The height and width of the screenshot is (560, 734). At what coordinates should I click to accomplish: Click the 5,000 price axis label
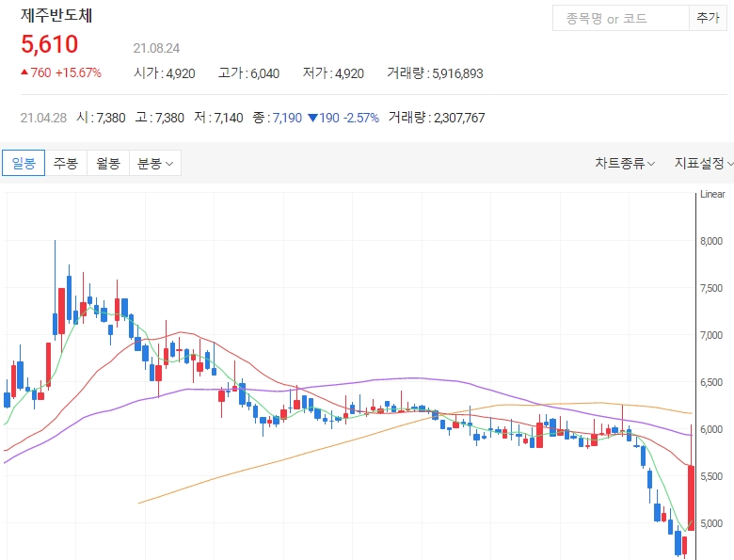[711, 523]
